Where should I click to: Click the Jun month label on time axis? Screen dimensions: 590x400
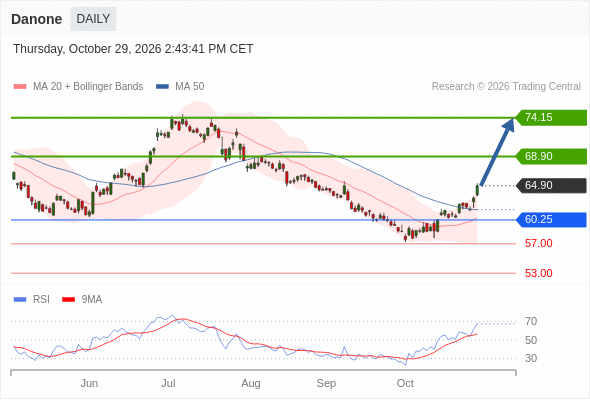(89, 383)
